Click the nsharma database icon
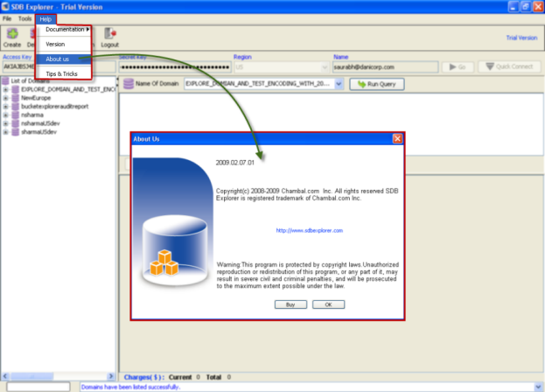The height and width of the screenshot is (392, 545). tap(15, 115)
